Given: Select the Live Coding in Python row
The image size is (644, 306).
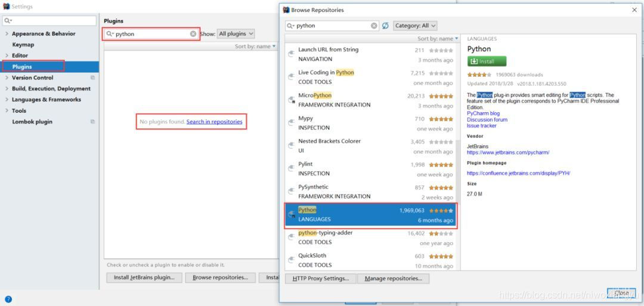Looking at the screenshot, I should pos(370,78).
